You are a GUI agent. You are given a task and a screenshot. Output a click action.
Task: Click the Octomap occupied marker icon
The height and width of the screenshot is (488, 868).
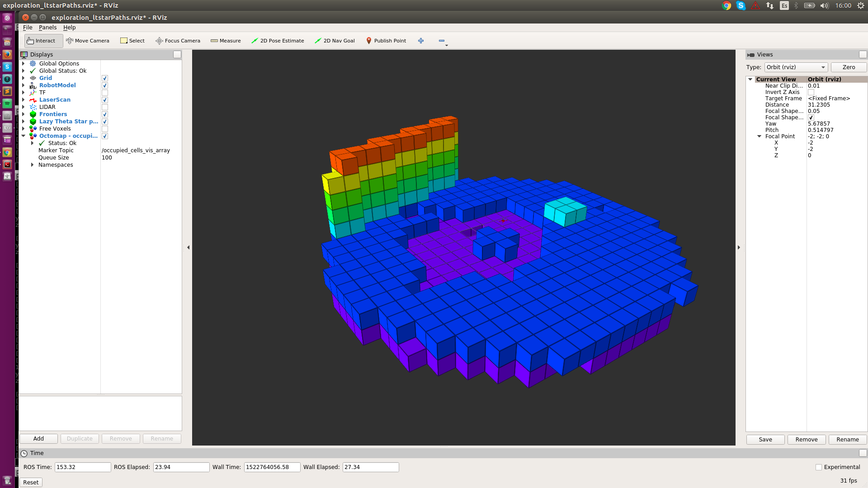click(x=33, y=136)
